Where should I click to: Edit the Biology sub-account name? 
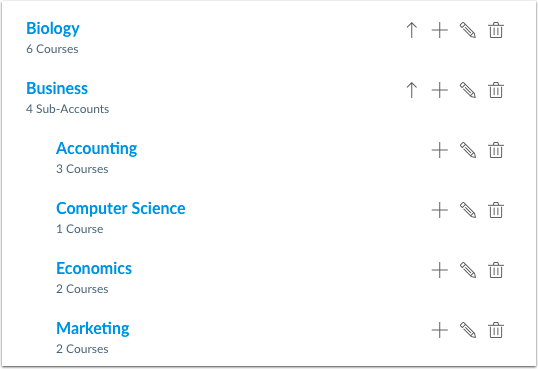468,30
